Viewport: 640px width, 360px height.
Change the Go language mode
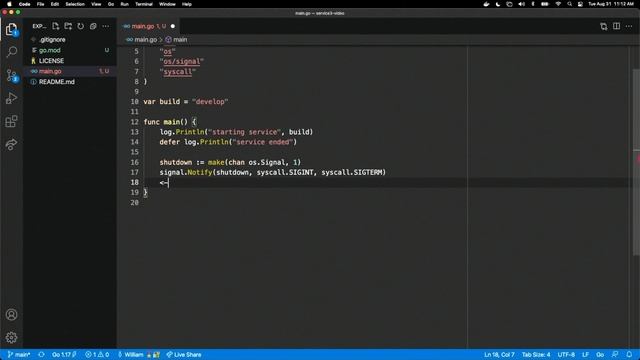[600, 355]
